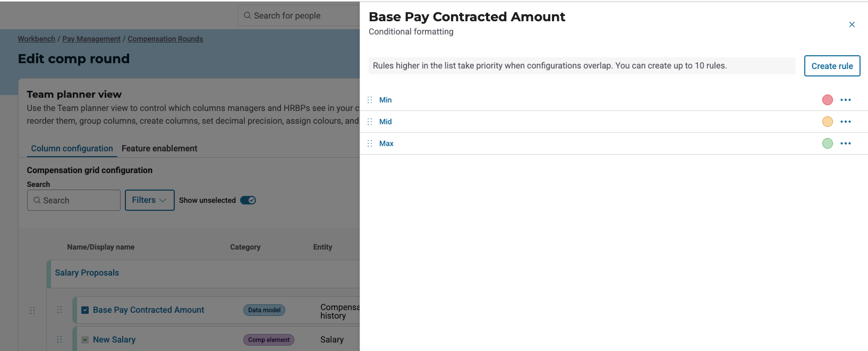The height and width of the screenshot is (351, 868).
Task: Select the Column configuration tab
Action: click(72, 149)
